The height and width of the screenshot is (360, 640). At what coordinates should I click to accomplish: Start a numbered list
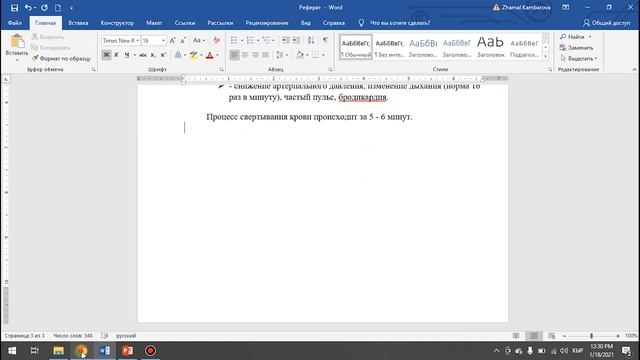coord(250,40)
